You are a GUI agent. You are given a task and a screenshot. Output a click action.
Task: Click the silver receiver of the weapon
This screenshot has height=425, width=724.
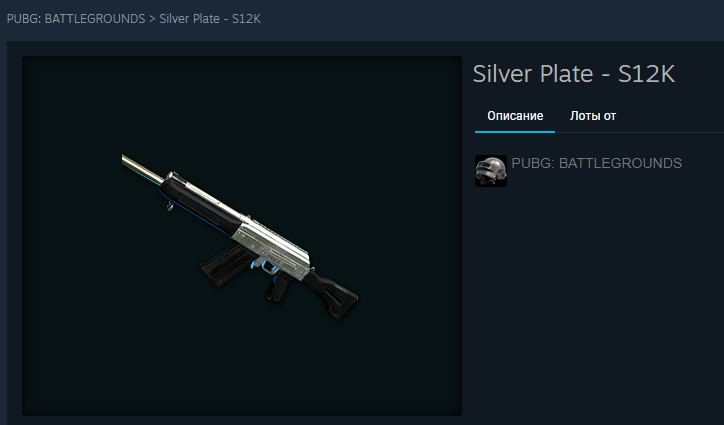(x=272, y=247)
